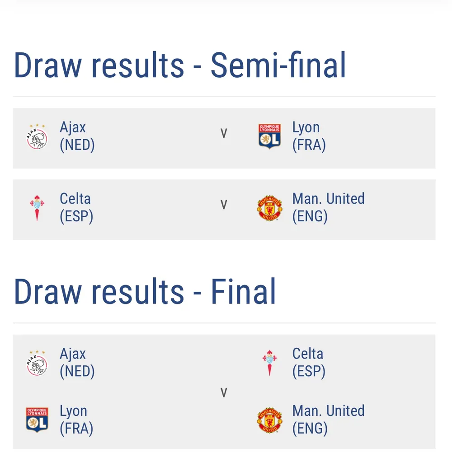Select the Man. United (ENG) name in the Final
The height and width of the screenshot is (476, 452).
pos(328,420)
